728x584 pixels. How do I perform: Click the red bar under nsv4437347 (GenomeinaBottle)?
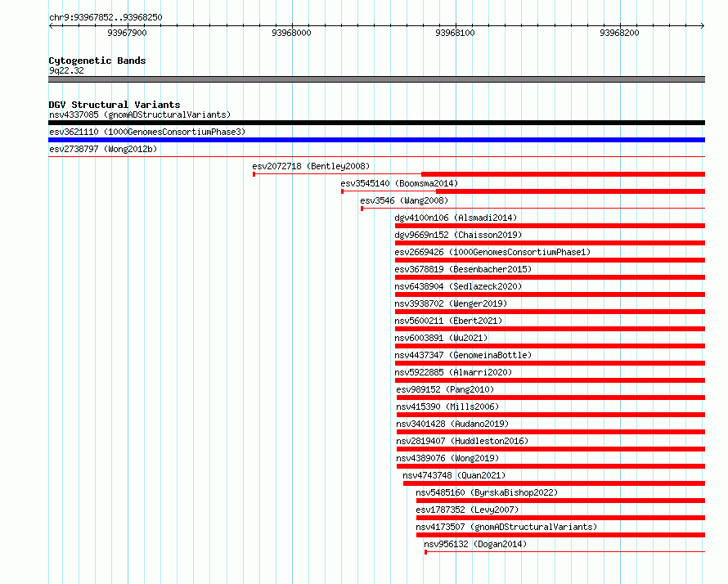550,363
